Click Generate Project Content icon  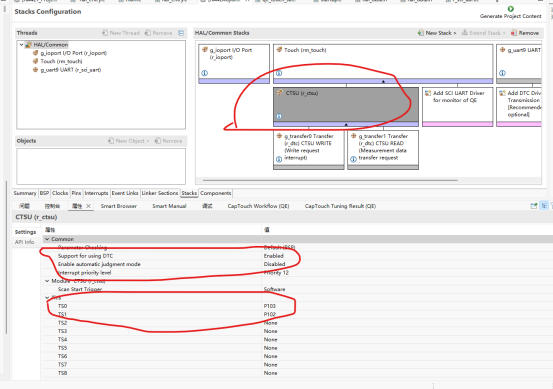pyautogui.click(x=510, y=9)
